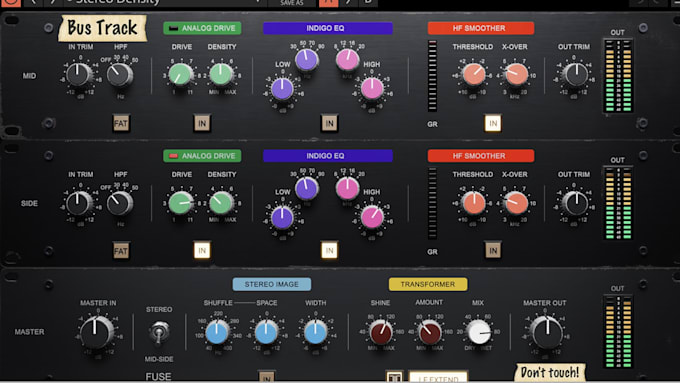Screen dimensions: 680x383
Task: Click the Mid HF SMOOTHER red label
Action: [x=481, y=28]
